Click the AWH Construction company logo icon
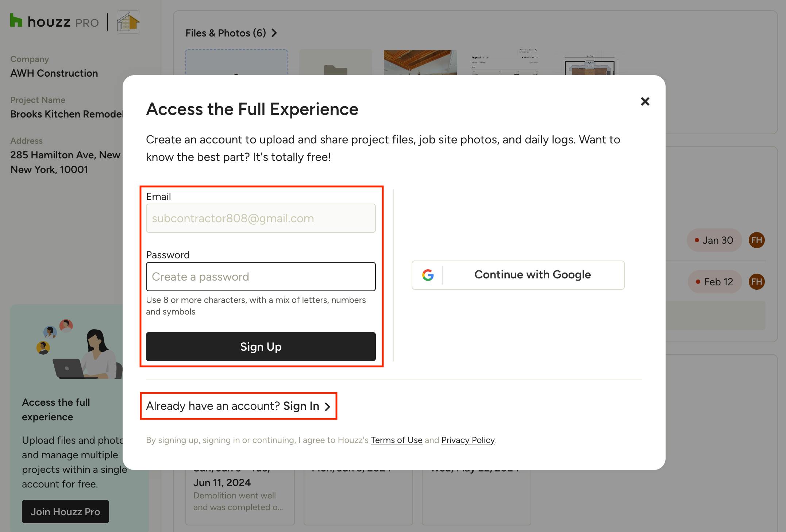The height and width of the screenshot is (532, 786). coord(128,22)
